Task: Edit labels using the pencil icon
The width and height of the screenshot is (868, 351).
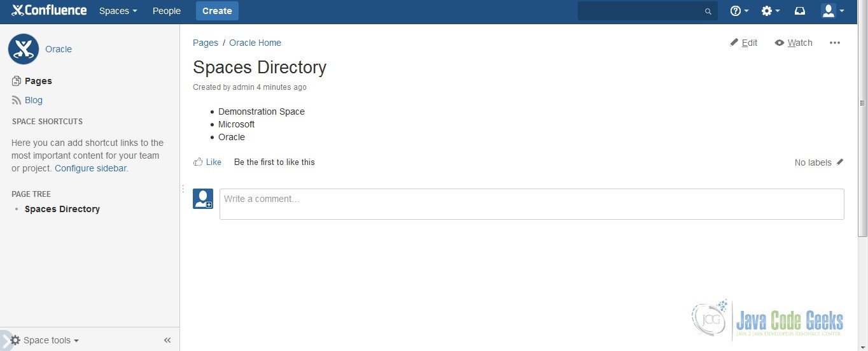Action: pyautogui.click(x=840, y=162)
